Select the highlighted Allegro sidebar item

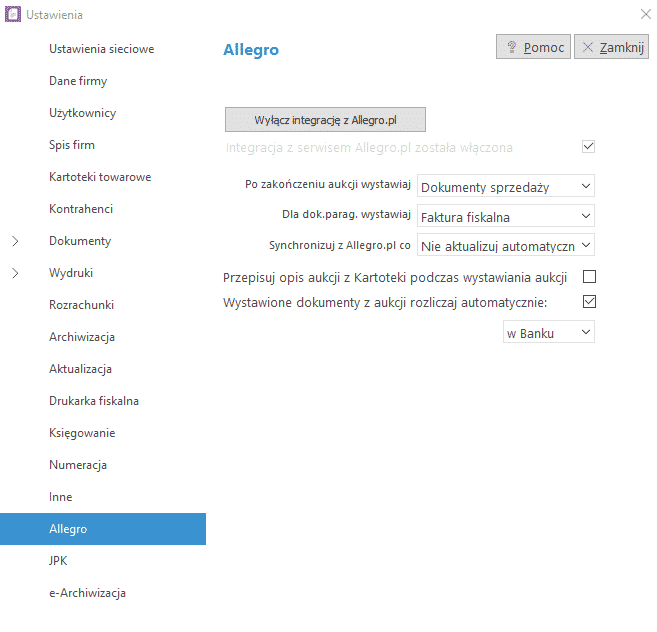pyautogui.click(x=103, y=529)
